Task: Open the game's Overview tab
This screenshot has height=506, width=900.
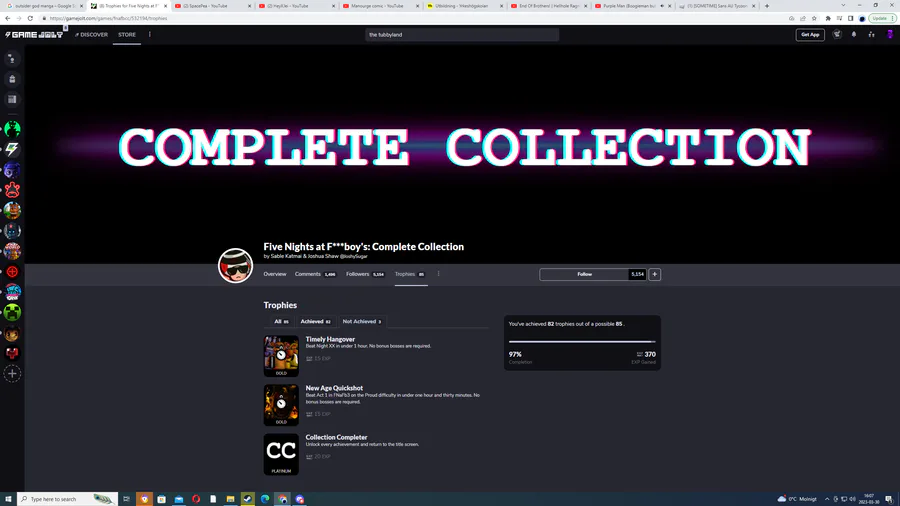Action: (275, 274)
